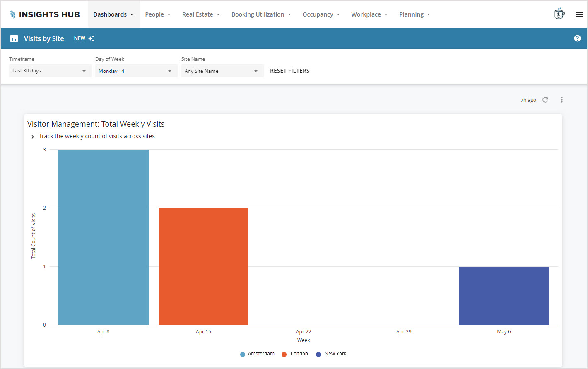Click the 'Apr 29' axis label

click(x=404, y=332)
